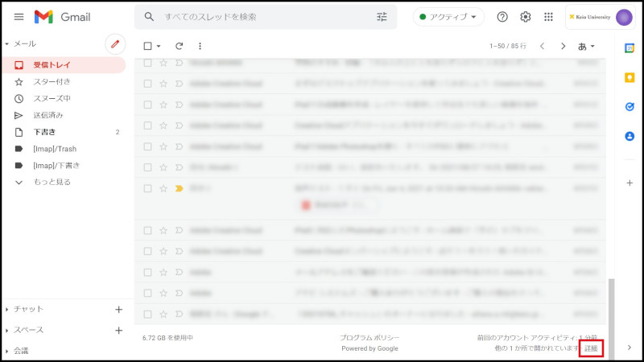Go to the 送信済み folder
644x362 pixels.
(48, 115)
